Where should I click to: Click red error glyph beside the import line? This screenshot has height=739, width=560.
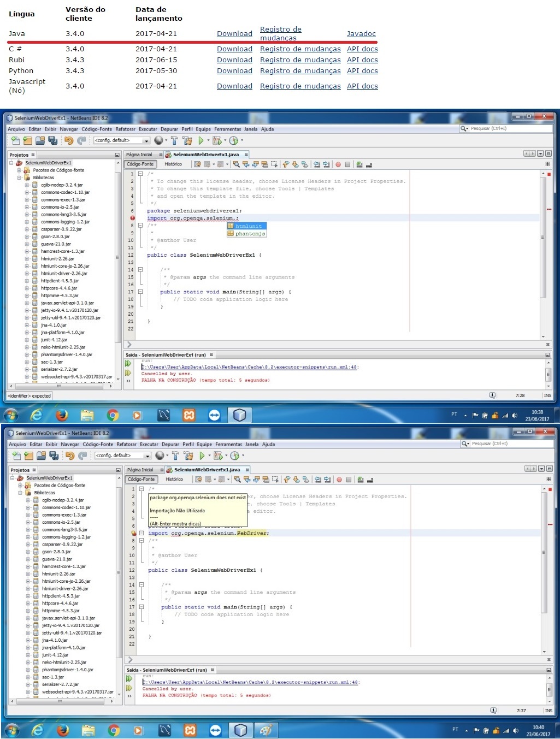click(132, 218)
